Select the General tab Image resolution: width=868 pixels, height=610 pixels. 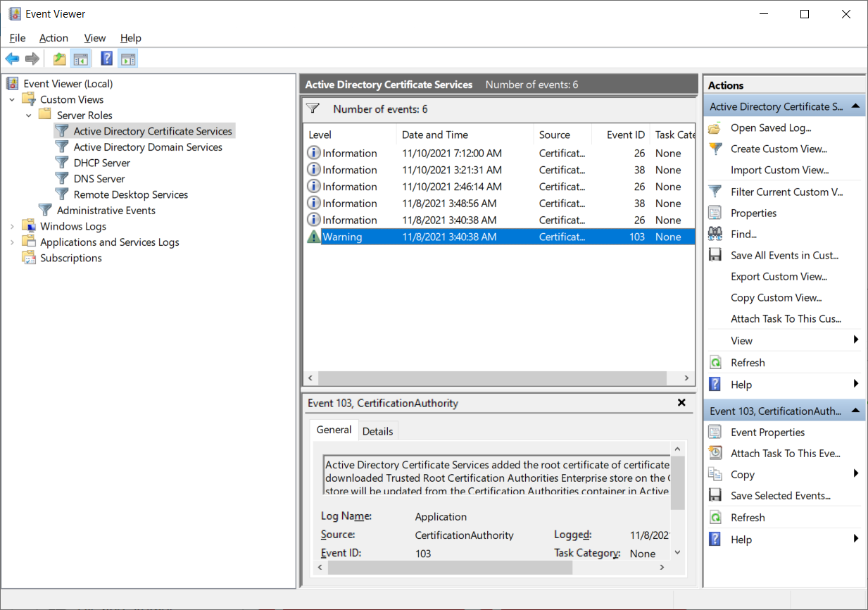(334, 430)
